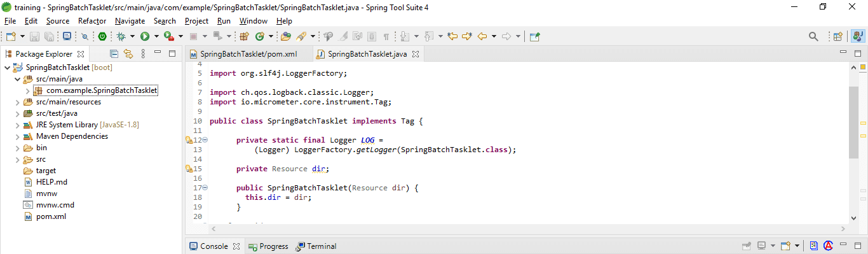Collapse the SpringBatchTasklet project node

(x=7, y=67)
